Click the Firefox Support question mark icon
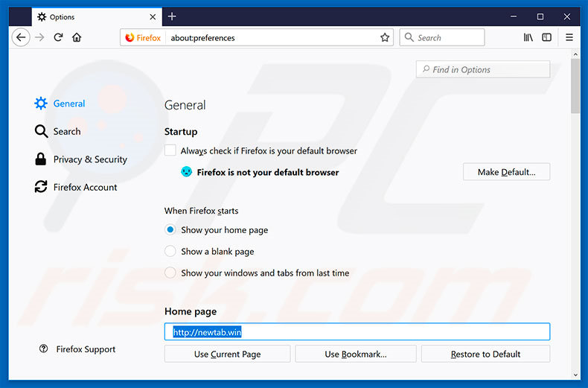 pyautogui.click(x=43, y=349)
